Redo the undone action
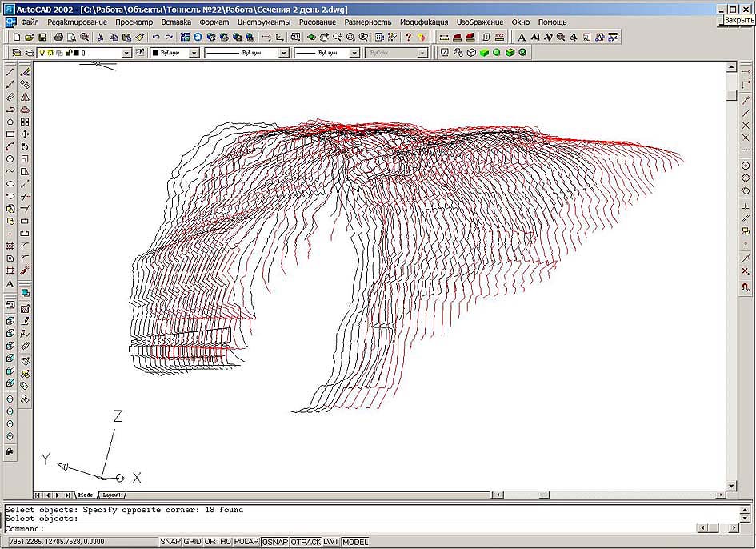 point(169,37)
